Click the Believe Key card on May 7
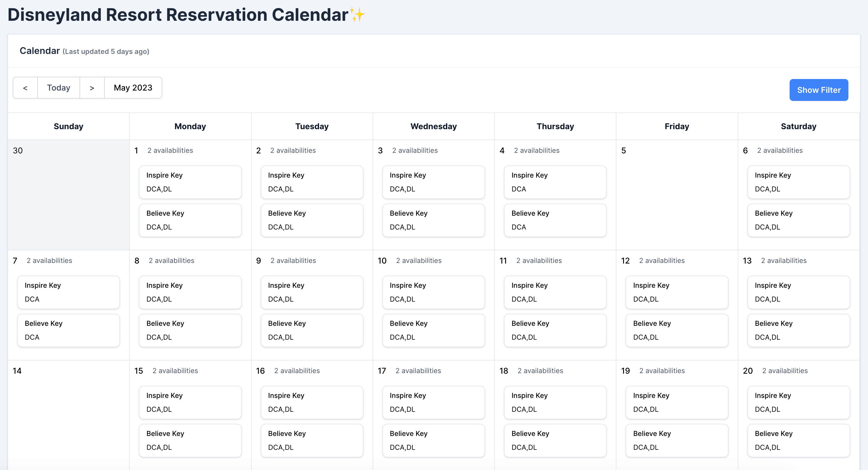The height and width of the screenshot is (470, 868). 68,330
